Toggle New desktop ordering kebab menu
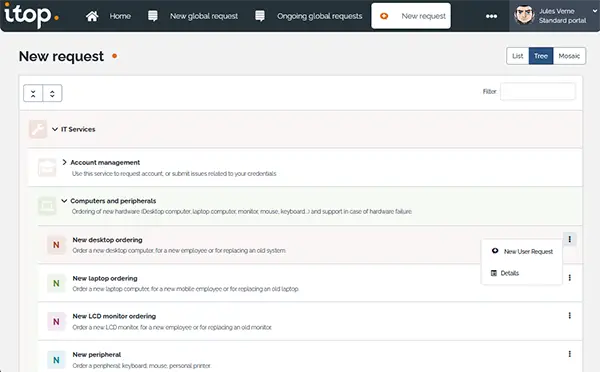 (569, 239)
